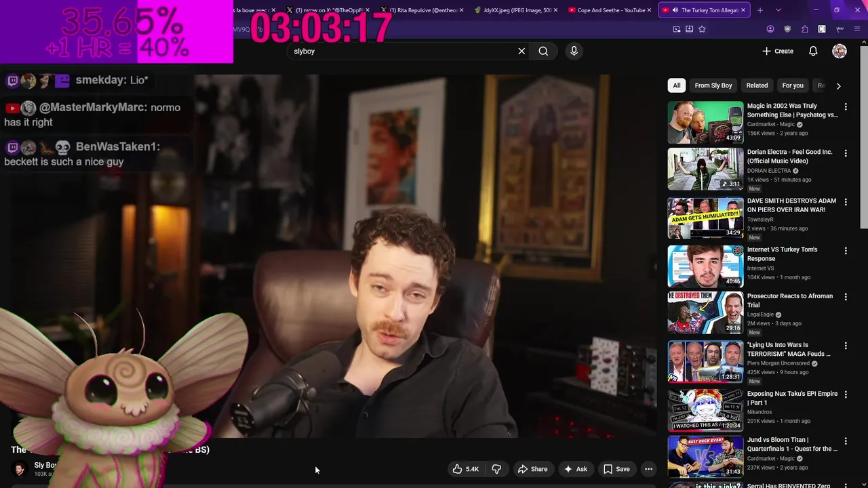Open options for Exposing Nux Taku video
This screenshot has width=868, height=488.
[846, 394]
